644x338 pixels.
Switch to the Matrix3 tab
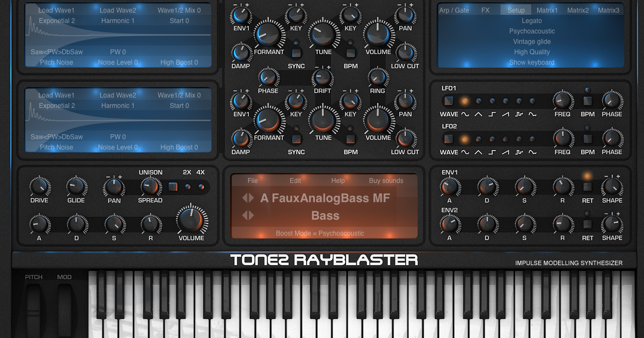coord(608,10)
